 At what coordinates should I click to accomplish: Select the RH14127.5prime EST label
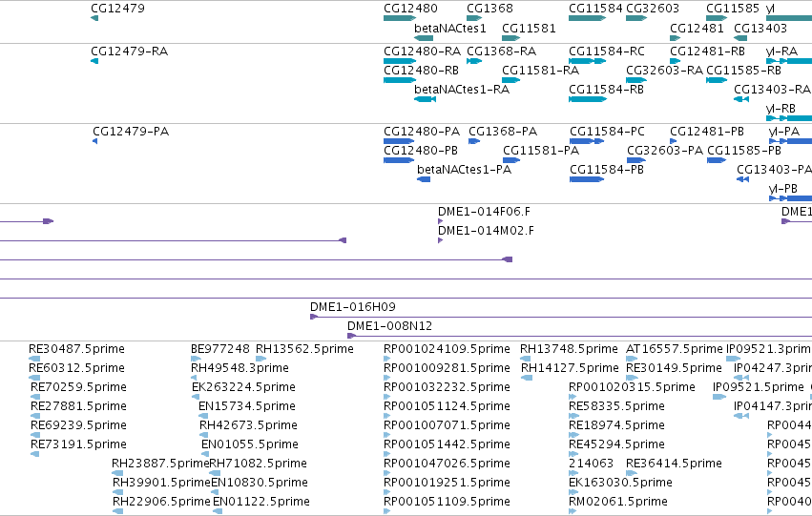pyautogui.click(x=570, y=368)
